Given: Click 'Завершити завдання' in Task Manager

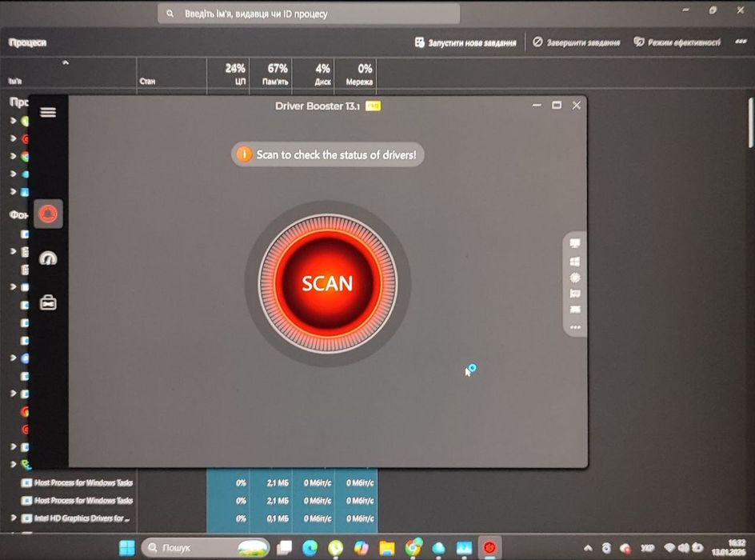Looking at the screenshot, I should [x=577, y=42].
